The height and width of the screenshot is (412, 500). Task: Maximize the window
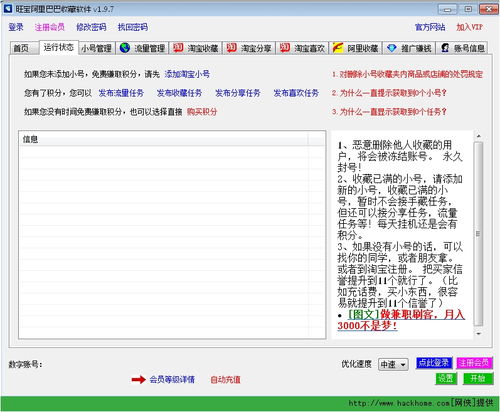pyautogui.click(x=468, y=9)
